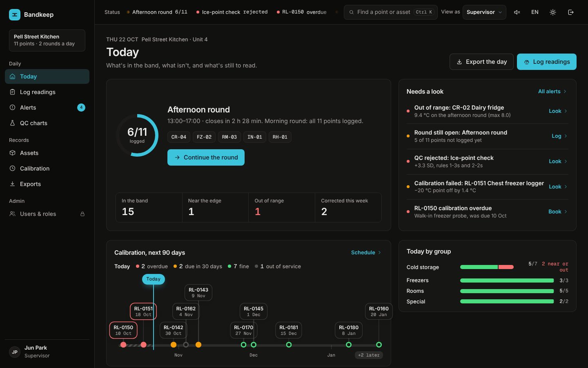Click the Today marker on the calibration timeline

(x=154, y=279)
